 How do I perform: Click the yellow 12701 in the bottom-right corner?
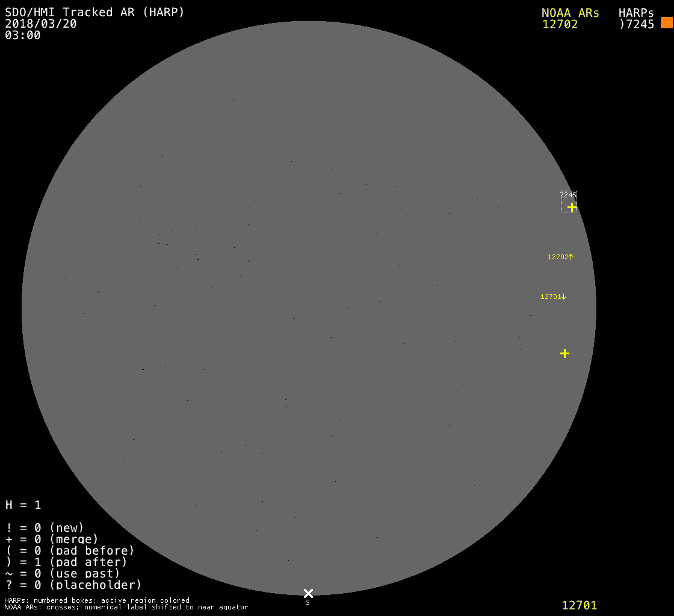click(x=579, y=605)
